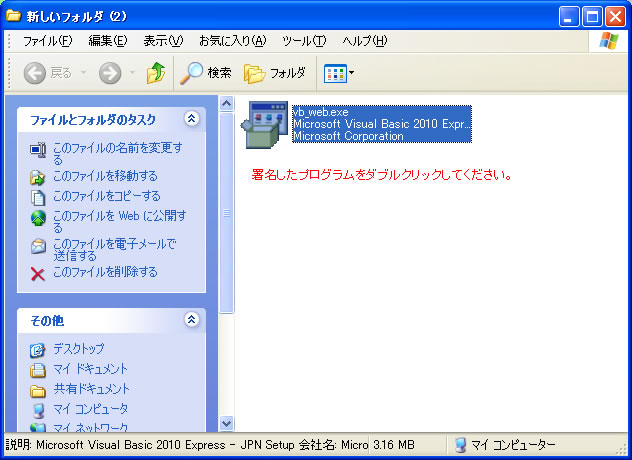Click the Windows flag logo
This screenshot has height=460, width=632.
coord(609,41)
